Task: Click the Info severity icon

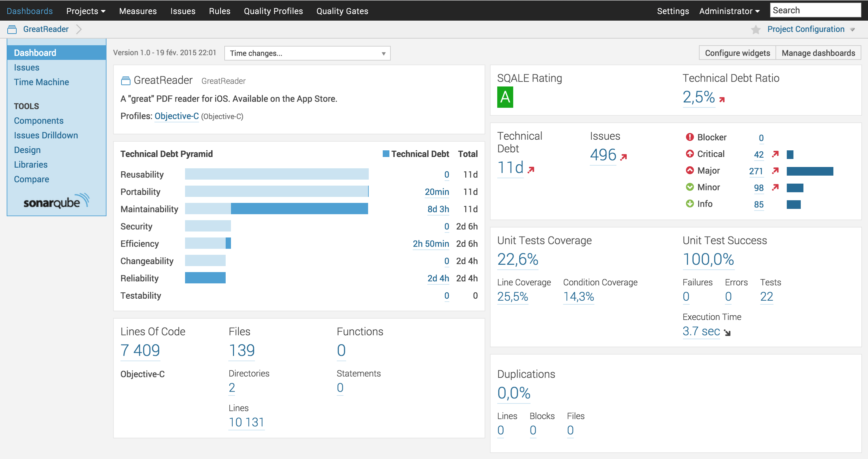Action: pos(690,204)
